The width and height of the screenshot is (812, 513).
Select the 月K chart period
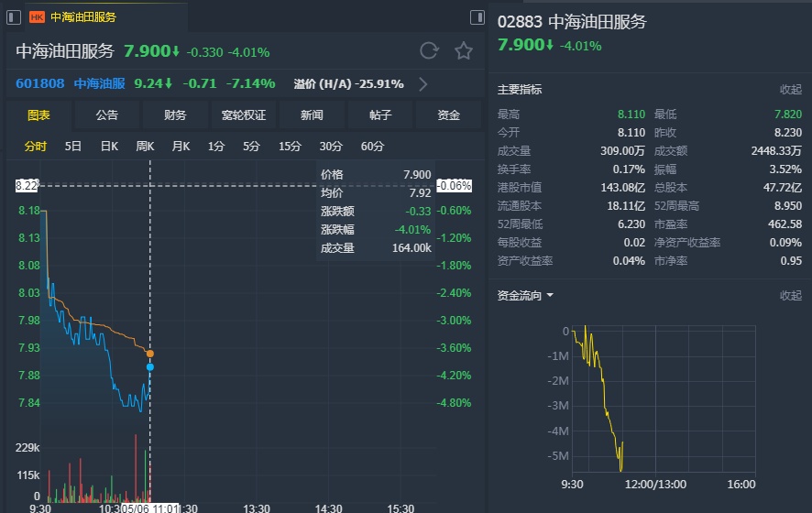point(181,147)
